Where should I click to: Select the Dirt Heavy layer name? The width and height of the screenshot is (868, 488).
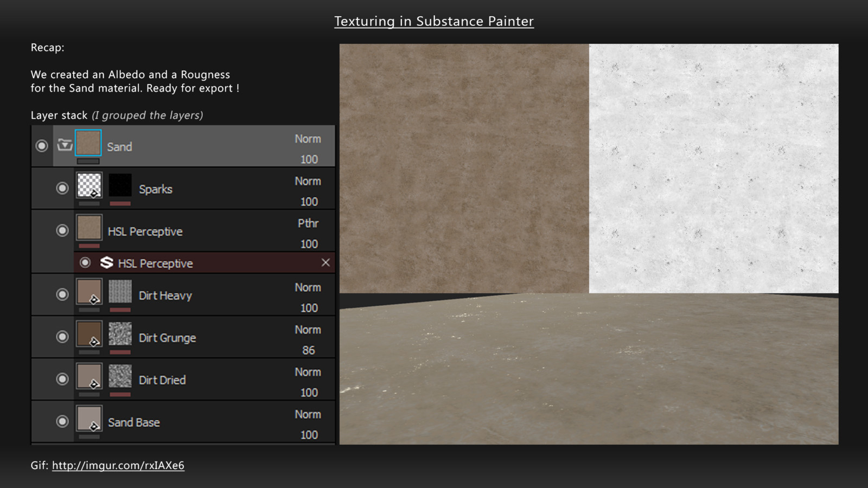pyautogui.click(x=165, y=296)
